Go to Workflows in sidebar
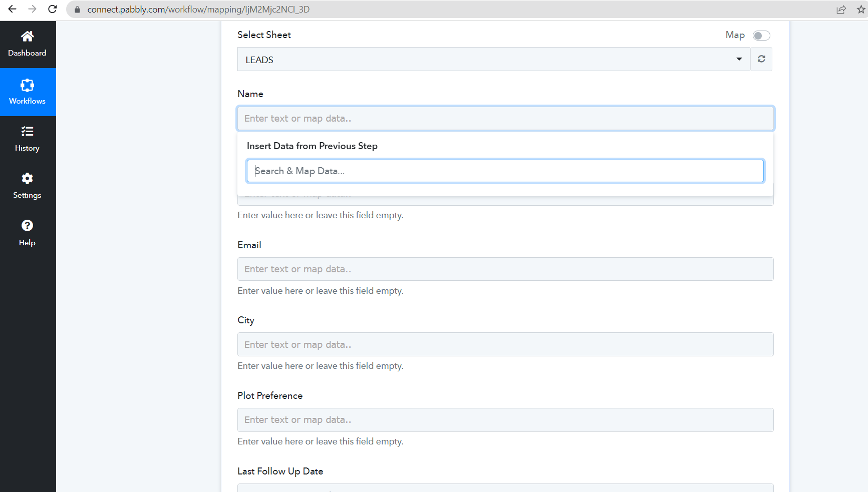 pyautogui.click(x=27, y=92)
